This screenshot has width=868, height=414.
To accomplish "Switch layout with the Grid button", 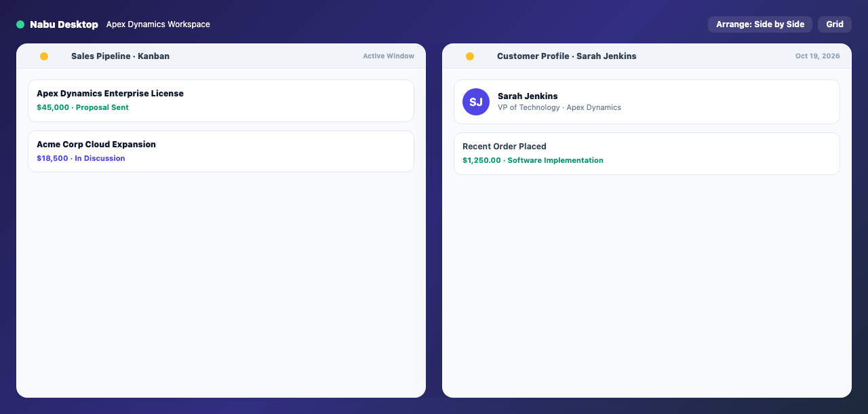I will coord(835,24).
